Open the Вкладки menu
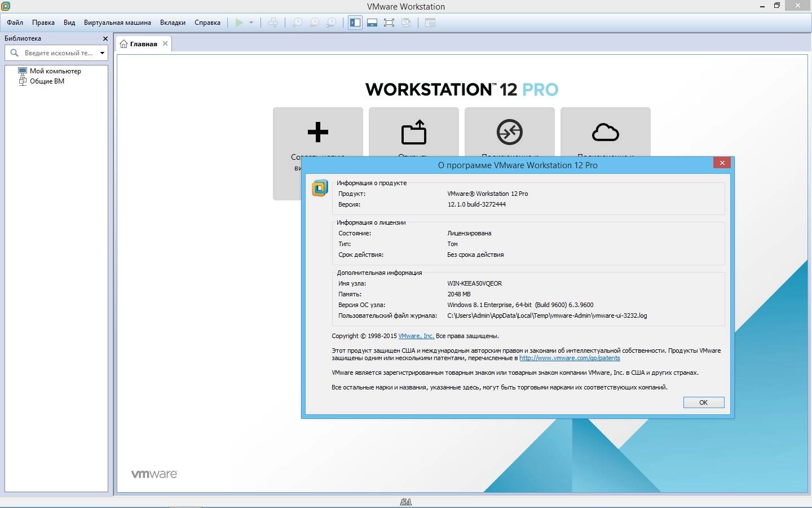Image resolution: width=812 pixels, height=508 pixels. pyautogui.click(x=173, y=23)
